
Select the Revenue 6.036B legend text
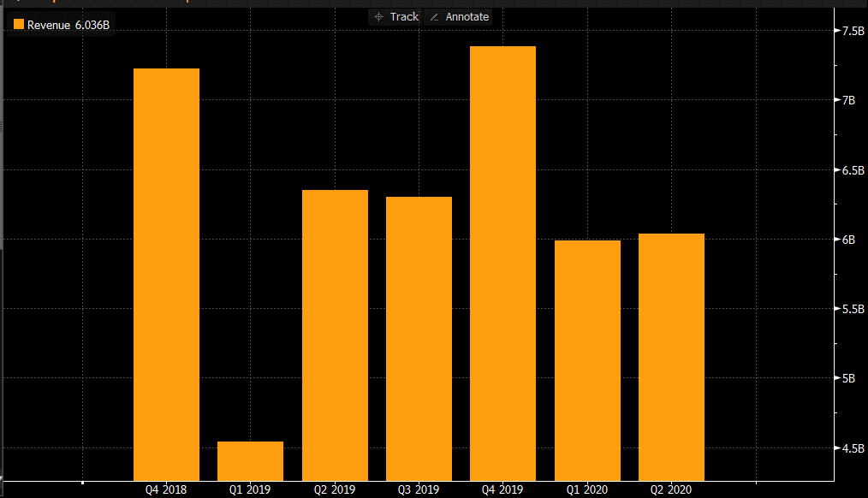[68, 26]
